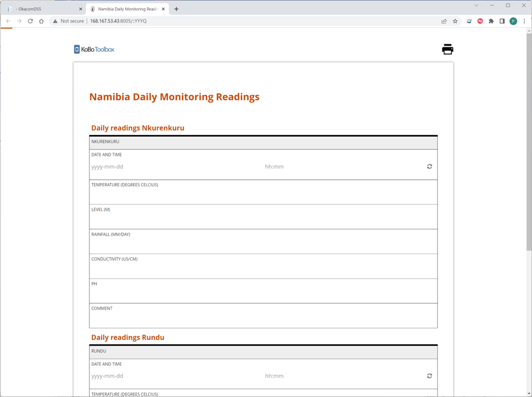Click Nkurenkuru time hh:mm field
The width and height of the screenshot is (532, 397).
343,167
